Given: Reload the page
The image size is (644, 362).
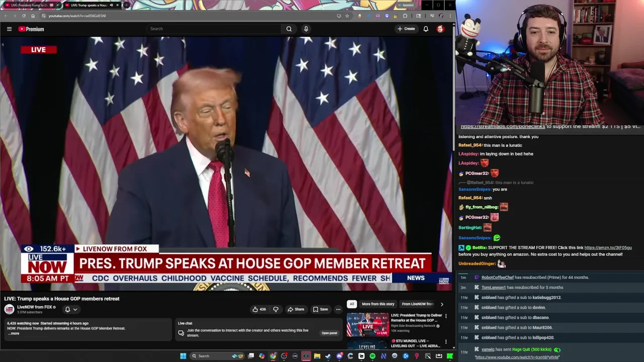Looking at the screenshot, I should (x=24, y=16).
